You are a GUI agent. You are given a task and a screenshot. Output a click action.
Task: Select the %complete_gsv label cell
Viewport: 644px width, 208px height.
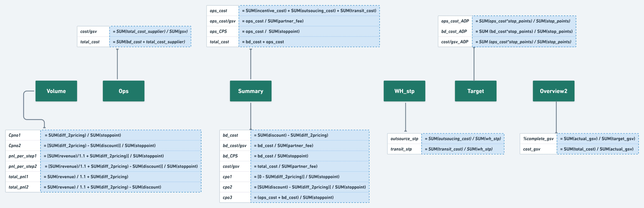pyautogui.click(x=538, y=139)
